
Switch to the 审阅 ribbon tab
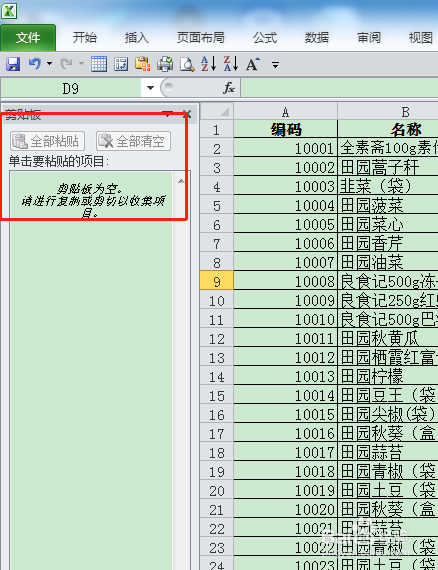(369, 38)
